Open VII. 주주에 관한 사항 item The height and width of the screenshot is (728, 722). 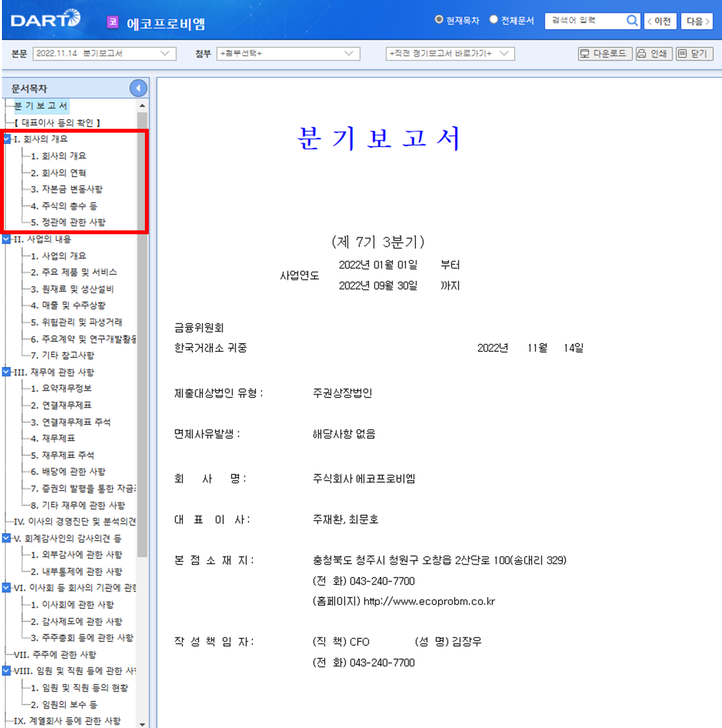(55, 655)
